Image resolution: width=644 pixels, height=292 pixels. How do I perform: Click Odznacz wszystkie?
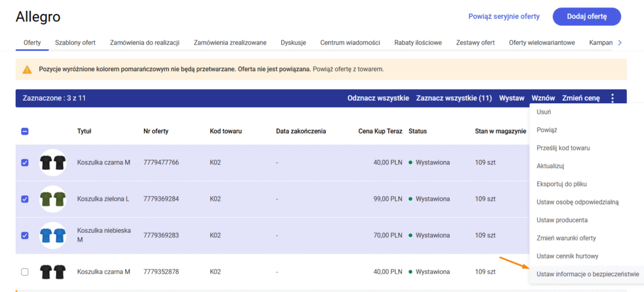tap(378, 98)
